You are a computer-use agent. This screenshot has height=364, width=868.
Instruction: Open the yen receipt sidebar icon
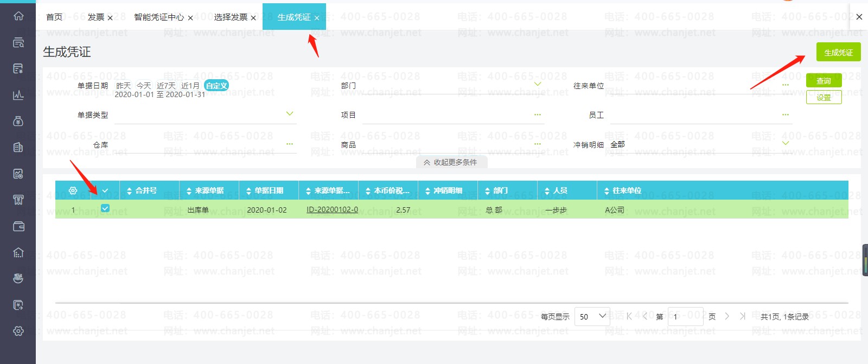(x=18, y=200)
